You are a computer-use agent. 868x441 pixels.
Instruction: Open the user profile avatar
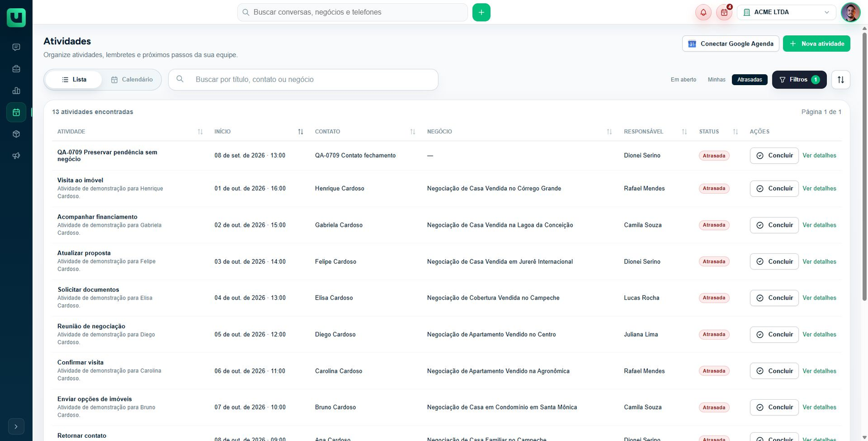[851, 12]
